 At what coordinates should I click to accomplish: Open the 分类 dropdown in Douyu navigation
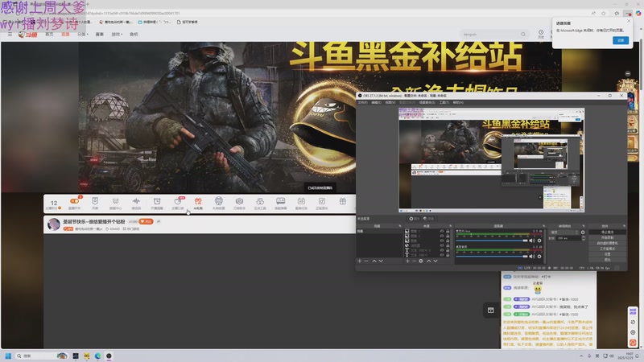click(82, 35)
